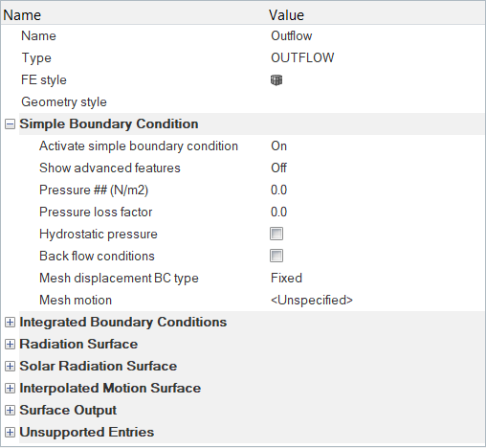Edit the Pressure ## (N/m2) value field
Screen dimensions: 486x448
click(376, 190)
